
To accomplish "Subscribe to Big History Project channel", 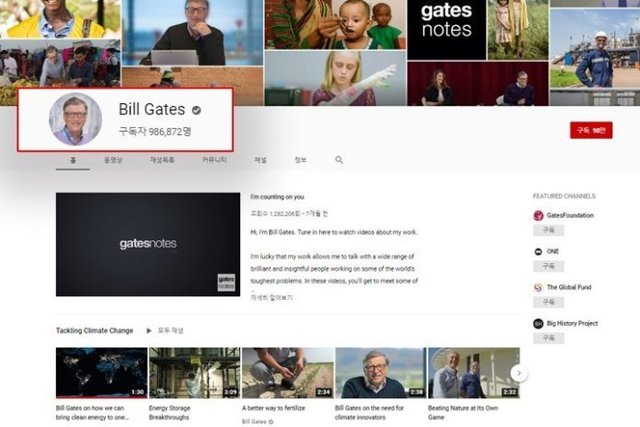I will tap(548, 339).
